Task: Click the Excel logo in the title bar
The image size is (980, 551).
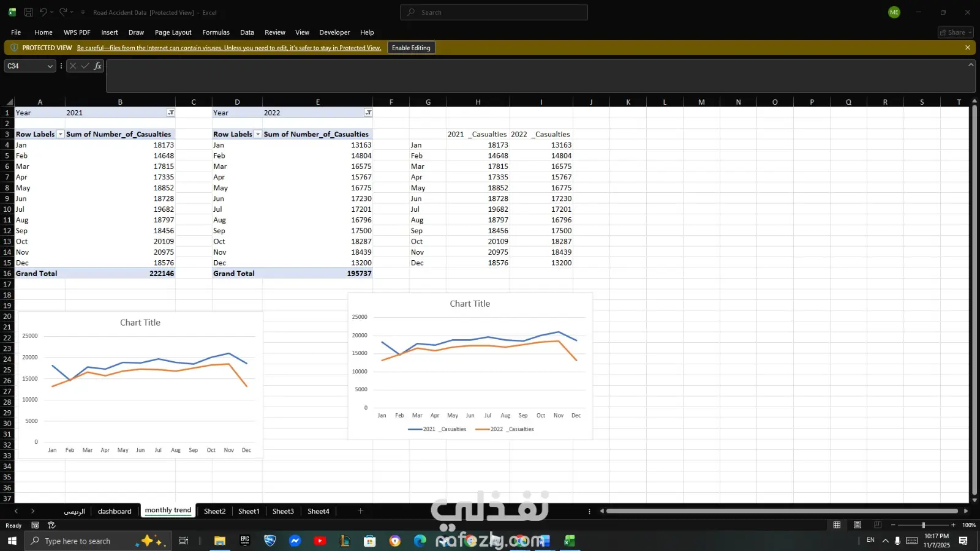Action: [12, 12]
